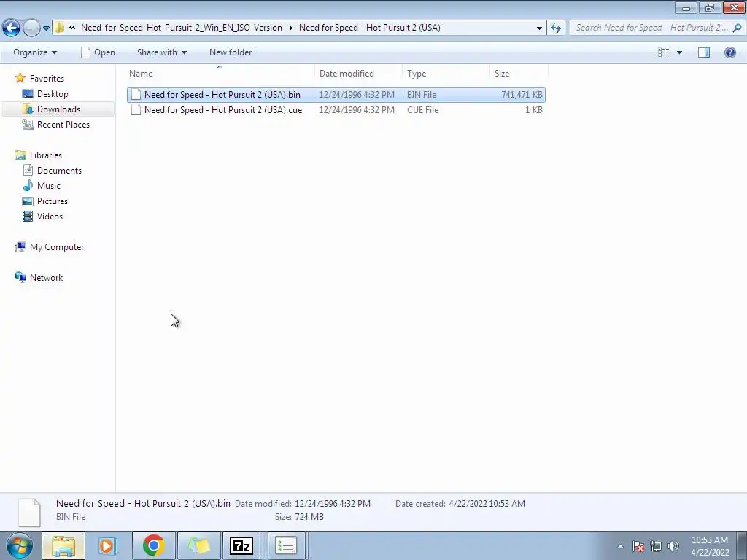Image resolution: width=747 pixels, height=560 pixels.
Task: Open Desktop in navigation pane
Action: [53, 94]
